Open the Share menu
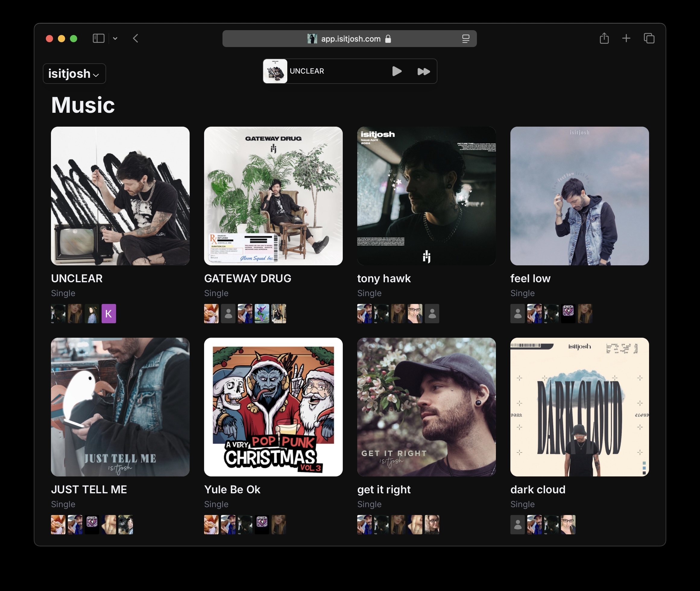This screenshot has width=700, height=591. pos(604,38)
